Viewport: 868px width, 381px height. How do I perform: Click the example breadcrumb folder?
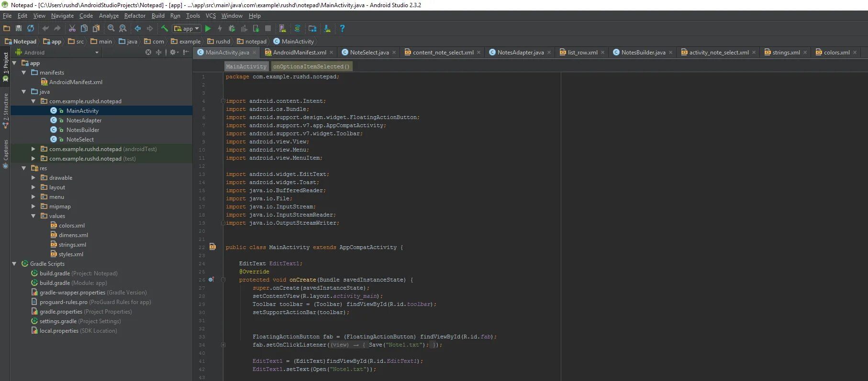pyautogui.click(x=186, y=42)
